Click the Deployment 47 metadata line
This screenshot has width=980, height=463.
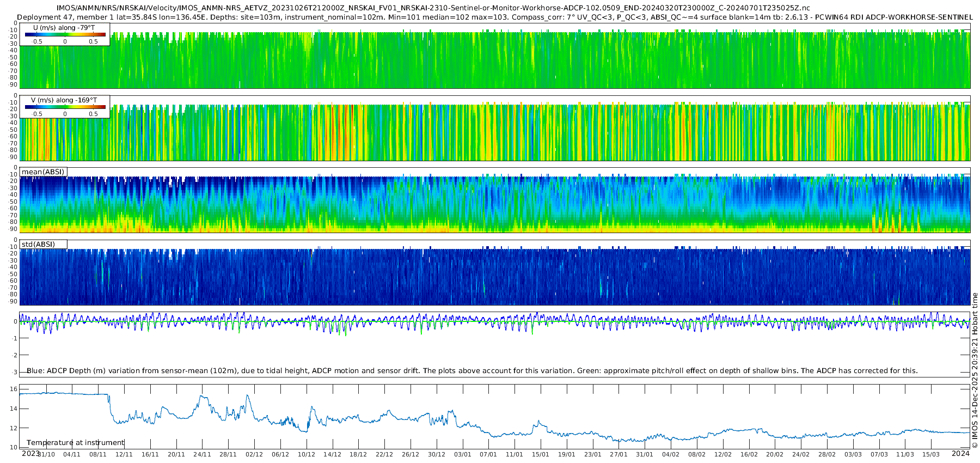click(x=494, y=17)
